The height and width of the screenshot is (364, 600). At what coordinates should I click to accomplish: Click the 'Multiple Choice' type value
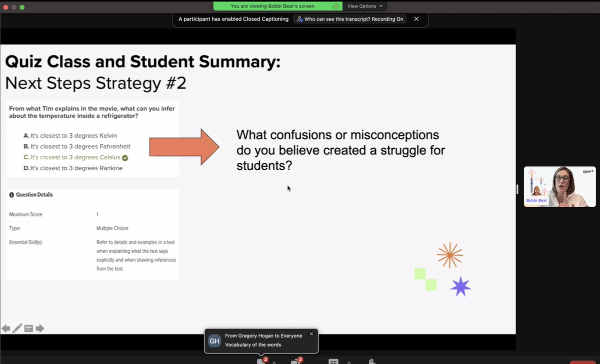(x=112, y=229)
